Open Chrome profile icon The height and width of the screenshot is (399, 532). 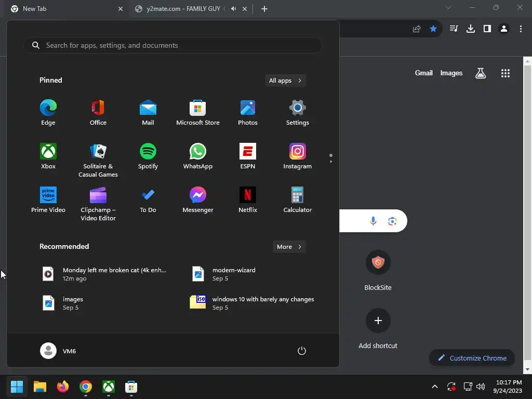[504, 29]
